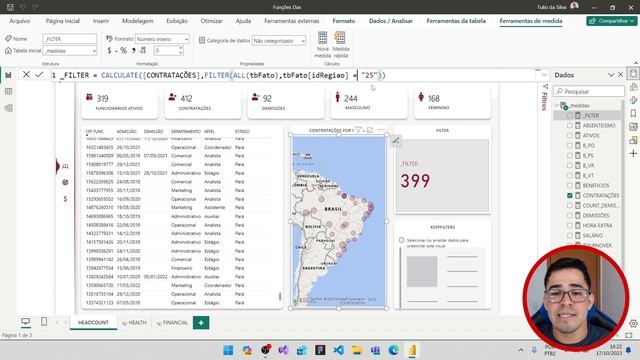Check the BENEFICIOS measure checkbox
This screenshot has width=640, height=360.
pos(570,185)
